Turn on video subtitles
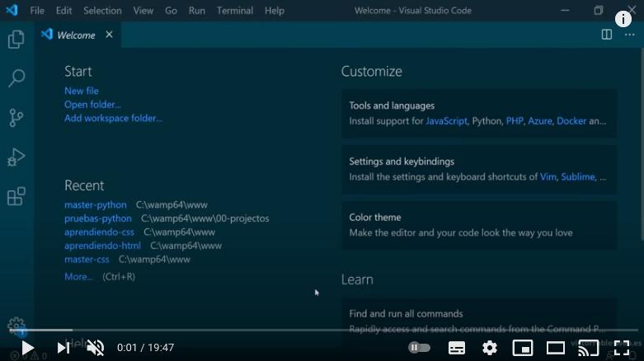Screen dimensions: 644x361 pyautogui.click(x=457, y=348)
